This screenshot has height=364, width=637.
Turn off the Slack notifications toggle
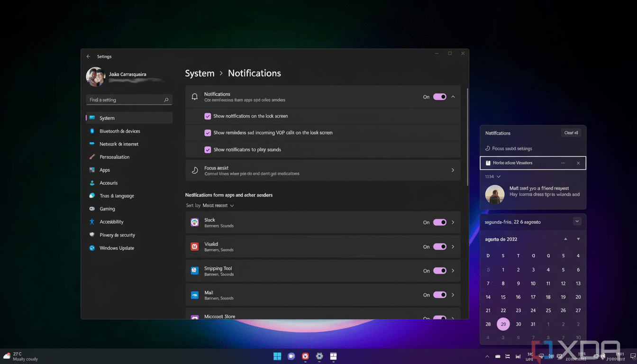(x=440, y=222)
